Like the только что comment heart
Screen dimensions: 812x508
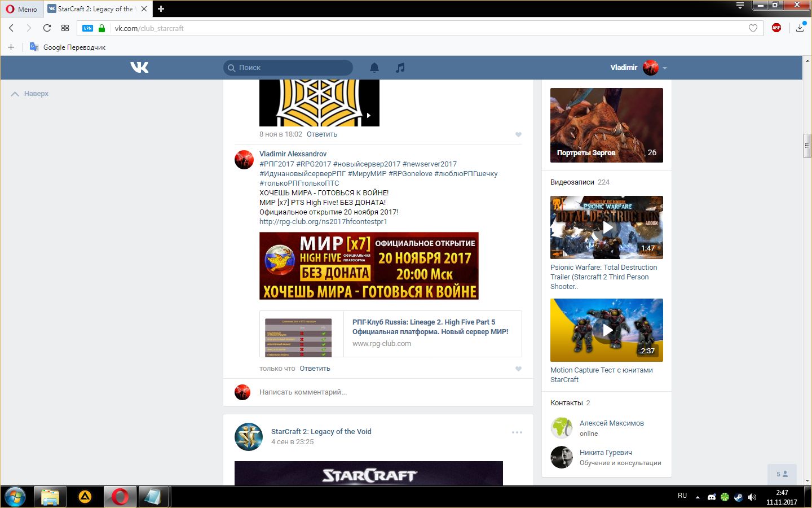coord(518,369)
